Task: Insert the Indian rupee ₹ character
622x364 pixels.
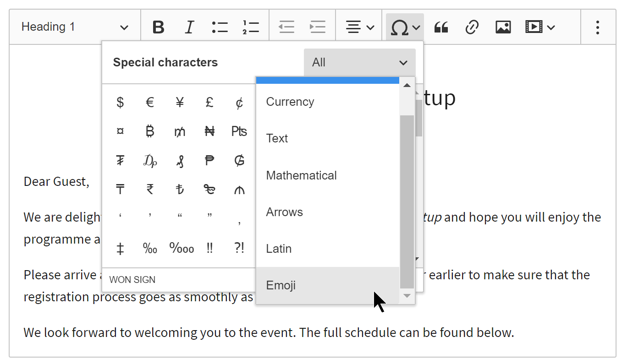Action: click(150, 189)
